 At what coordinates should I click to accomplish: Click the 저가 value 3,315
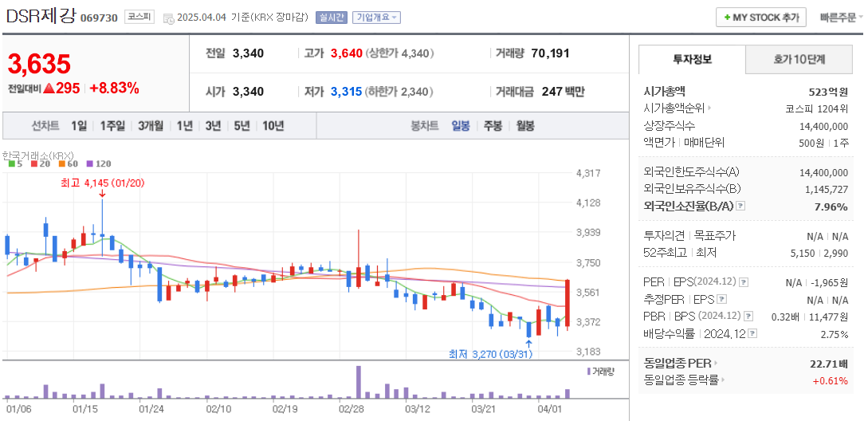347,92
